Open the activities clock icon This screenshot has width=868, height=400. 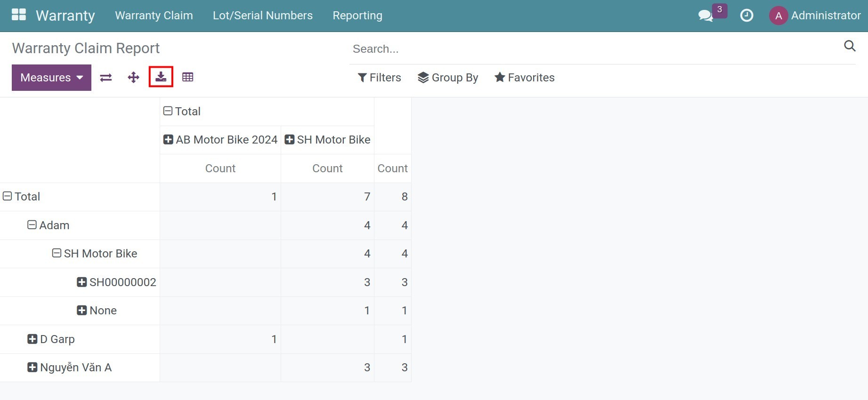tap(746, 16)
